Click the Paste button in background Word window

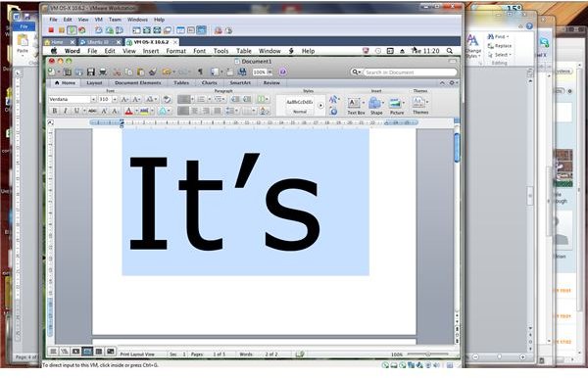click(23, 44)
